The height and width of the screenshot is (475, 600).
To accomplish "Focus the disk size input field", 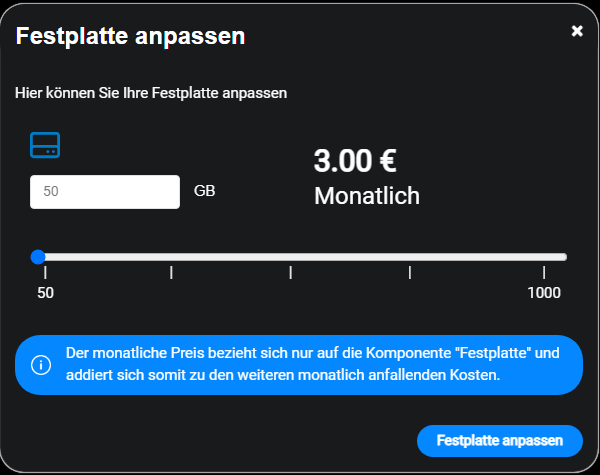I will coord(105,192).
